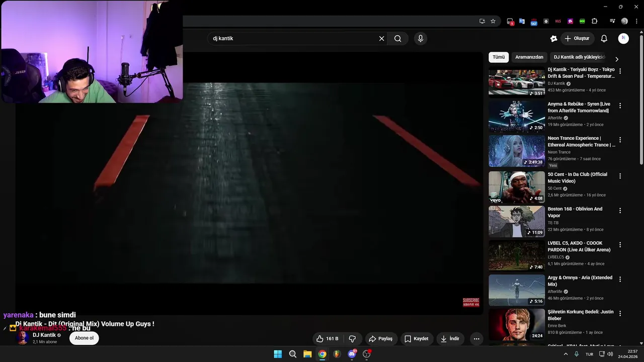The width and height of the screenshot is (644, 362).
Task: Open FL Studio from the taskbar
Action: coord(337,354)
